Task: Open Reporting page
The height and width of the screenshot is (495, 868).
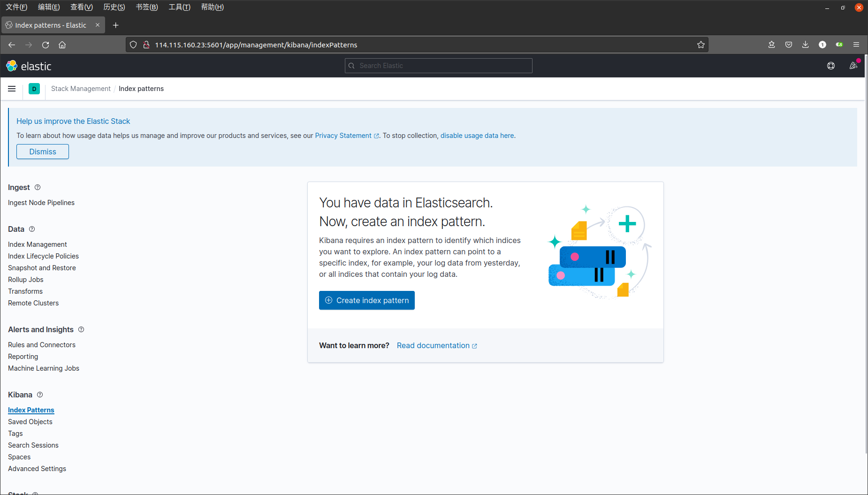Action: (23, 357)
